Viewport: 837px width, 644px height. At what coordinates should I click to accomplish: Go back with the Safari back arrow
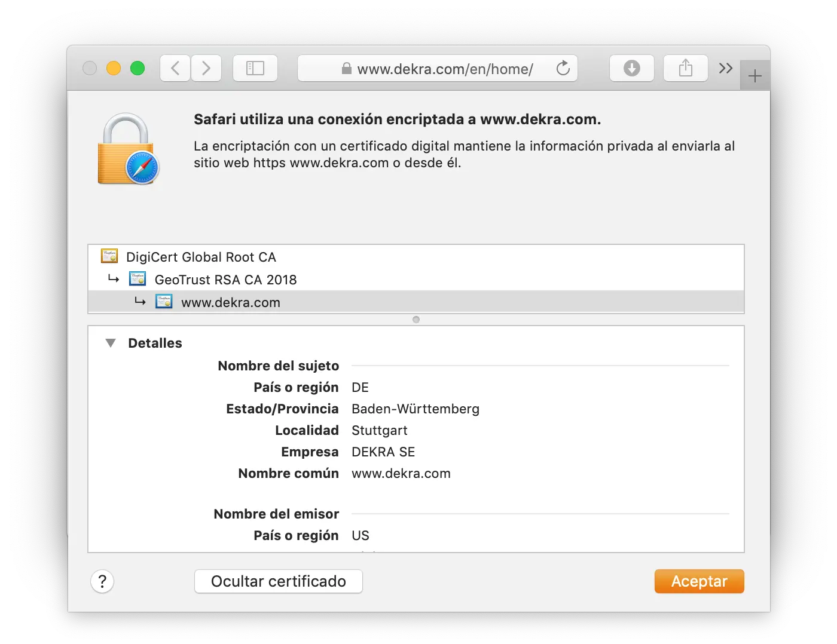(175, 68)
